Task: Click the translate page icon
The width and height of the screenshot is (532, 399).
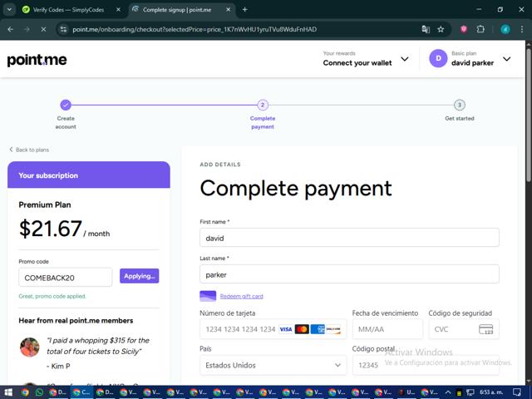Action: point(426,30)
